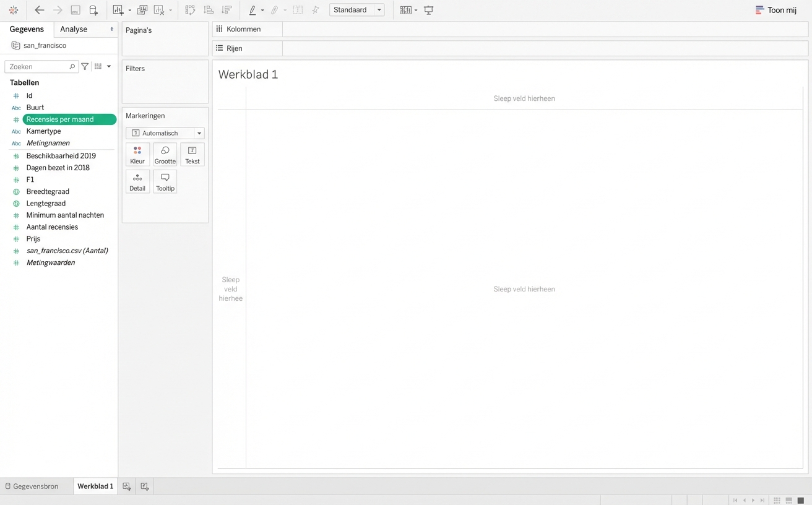Viewport: 812px width, 505px height.
Task: Select the Prijs field in data pane
Action: pos(33,239)
